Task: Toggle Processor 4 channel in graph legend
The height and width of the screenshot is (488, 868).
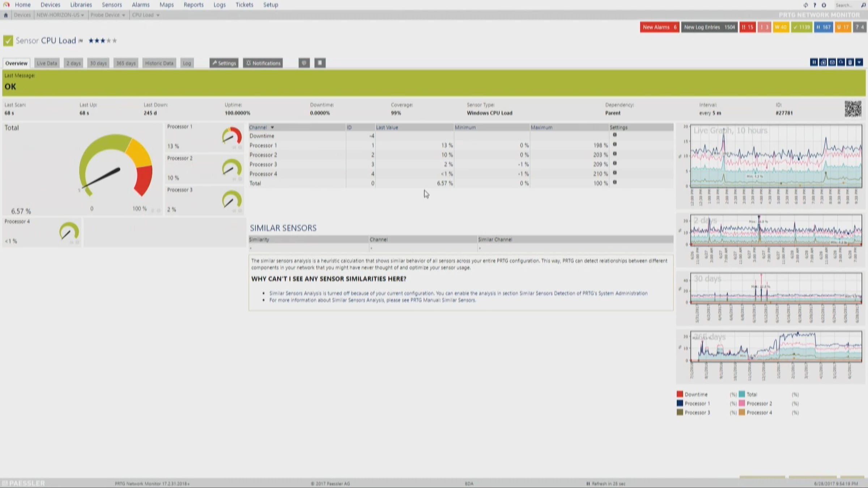Action: pos(742,412)
